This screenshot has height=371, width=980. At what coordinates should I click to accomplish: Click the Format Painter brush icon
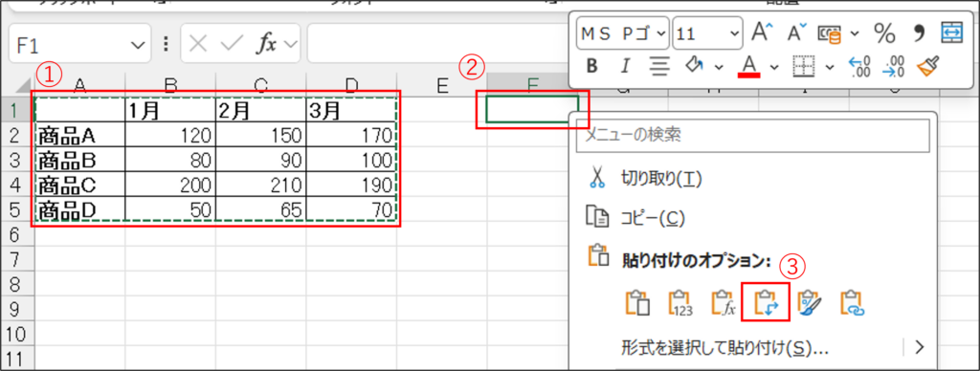pyautogui.click(x=928, y=66)
